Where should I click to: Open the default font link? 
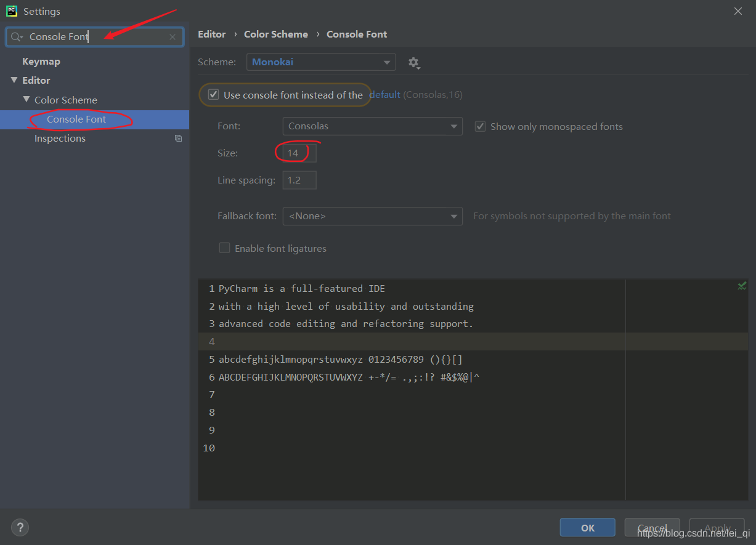point(384,95)
